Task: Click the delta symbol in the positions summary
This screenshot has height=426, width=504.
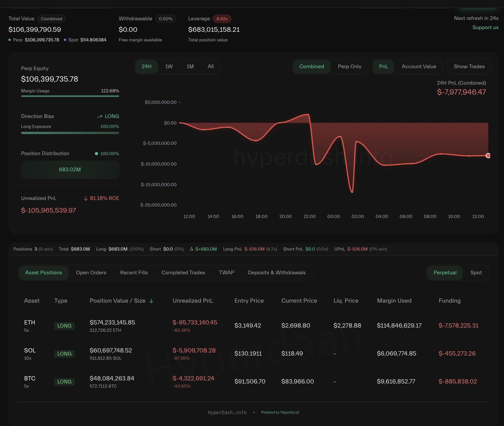Action: 191,249
